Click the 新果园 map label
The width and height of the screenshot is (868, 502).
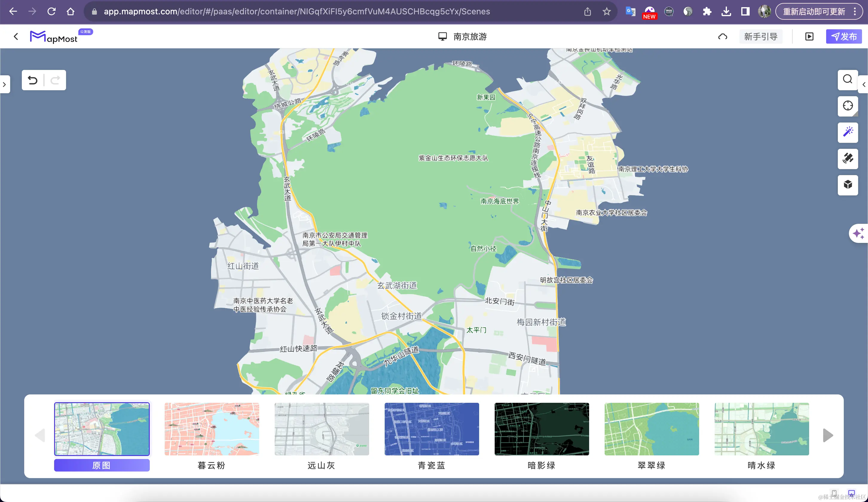(486, 97)
